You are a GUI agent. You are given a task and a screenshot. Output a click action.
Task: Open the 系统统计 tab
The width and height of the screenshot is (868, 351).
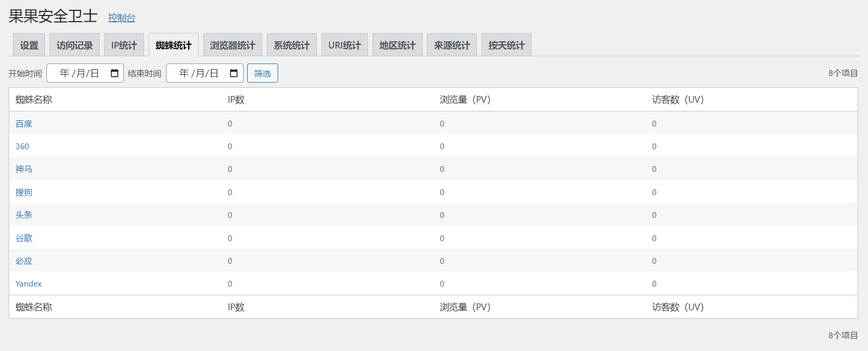coord(292,45)
